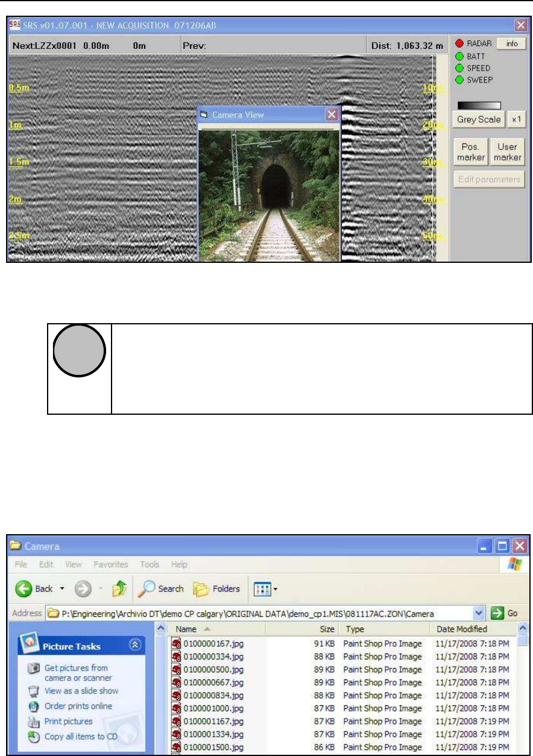
Task: Open the Edit menu in Camera folder
Action: [x=46, y=565]
